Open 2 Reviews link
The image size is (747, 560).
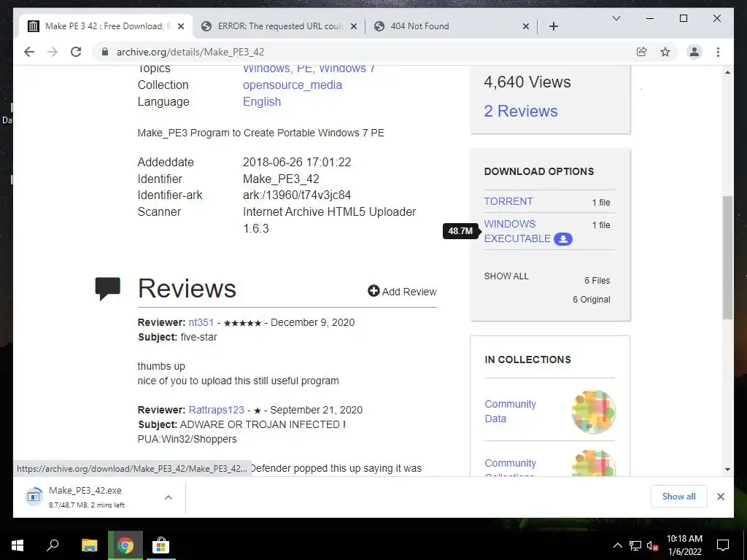(520, 111)
